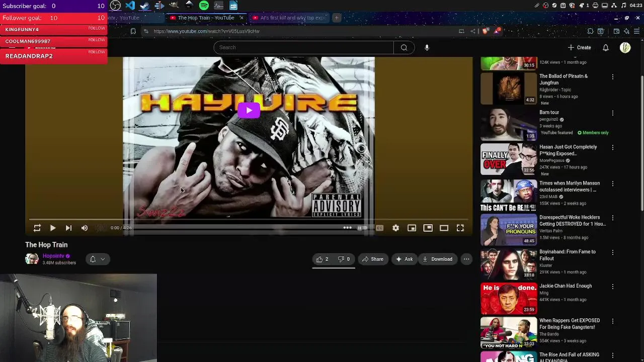Close 'The Hop Train' tab
This screenshot has height=362, width=644.
click(x=242, y=18)
